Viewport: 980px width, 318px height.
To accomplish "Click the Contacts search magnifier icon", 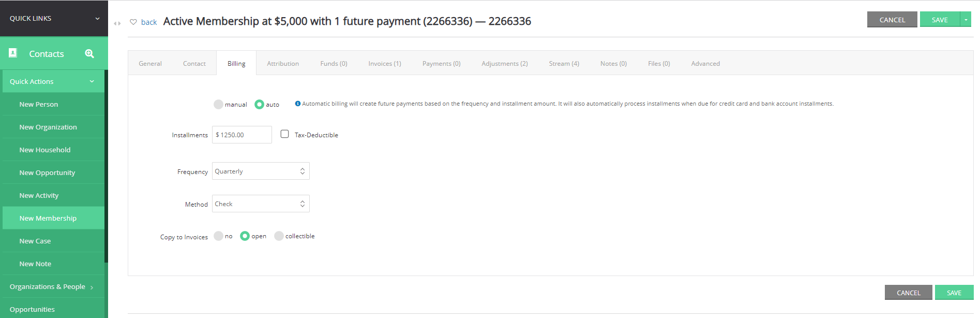I will pos(89,53).
